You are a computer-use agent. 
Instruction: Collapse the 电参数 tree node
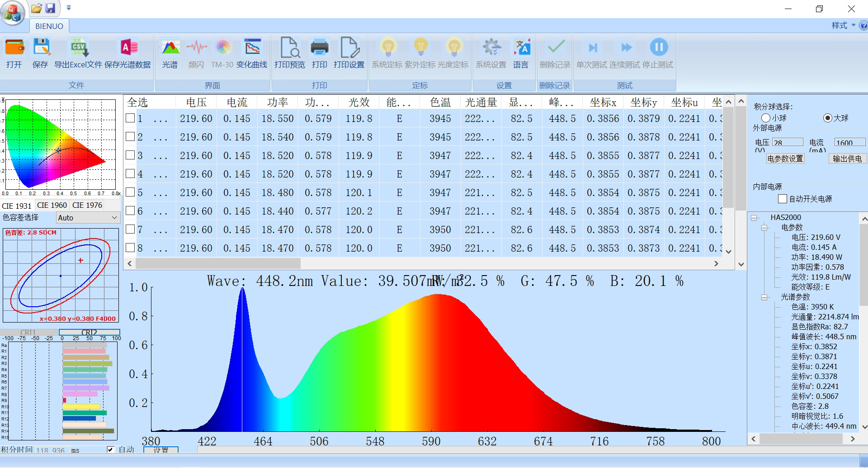click(764, 228)
